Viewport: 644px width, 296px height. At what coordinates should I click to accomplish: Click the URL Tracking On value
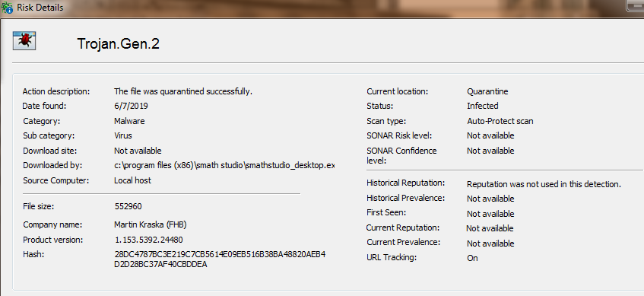coord(472,258)
